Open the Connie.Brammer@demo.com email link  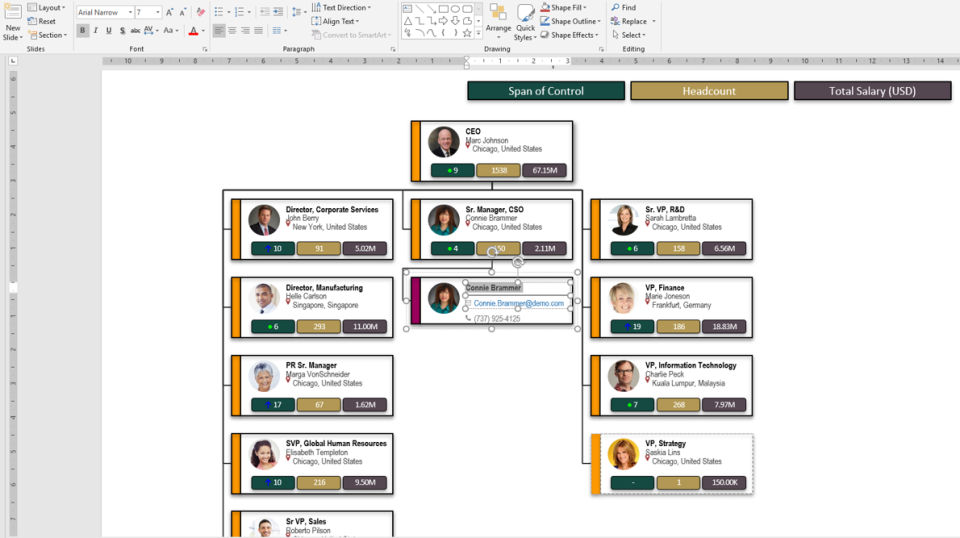pos(519,303)
